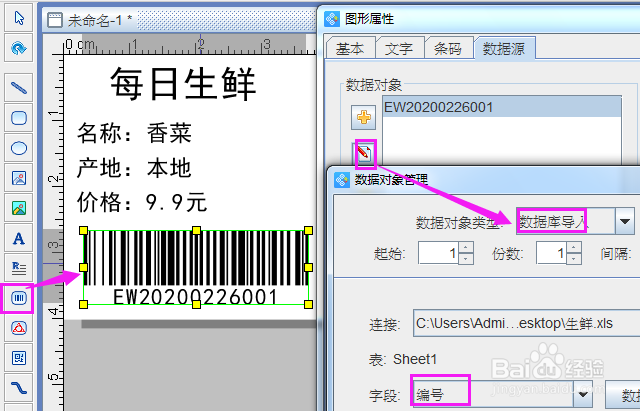The width and height of the screenshot is (640, 411).
Task: Select the line drawing tool
Action: [x=19, y=88]
